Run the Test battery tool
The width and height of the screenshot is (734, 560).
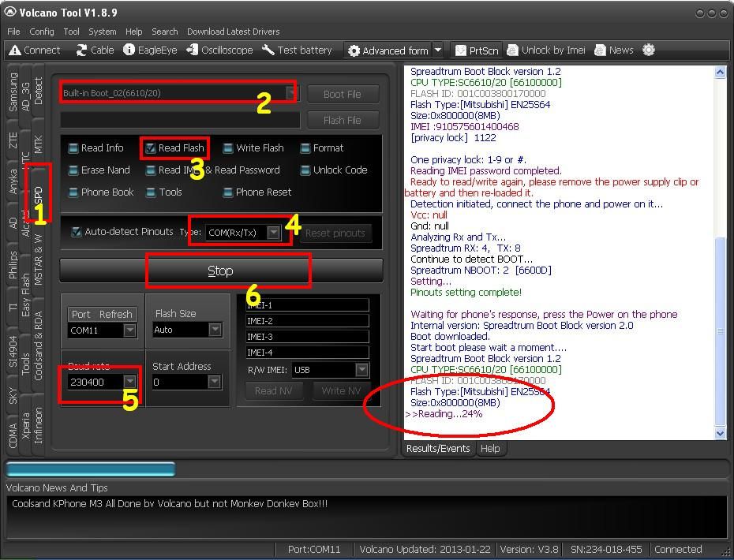pos(268,50)
